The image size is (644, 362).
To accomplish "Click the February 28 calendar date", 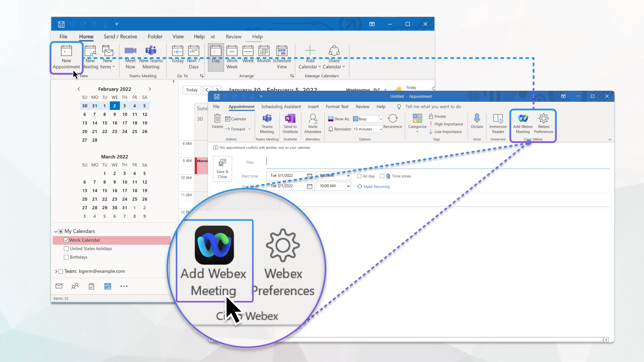I will [95, 140].
